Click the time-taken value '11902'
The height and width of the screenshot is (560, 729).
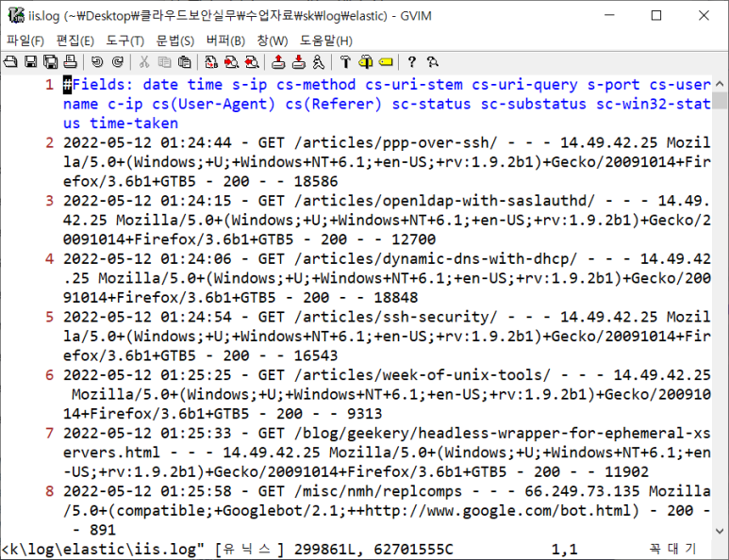(626, 471)
